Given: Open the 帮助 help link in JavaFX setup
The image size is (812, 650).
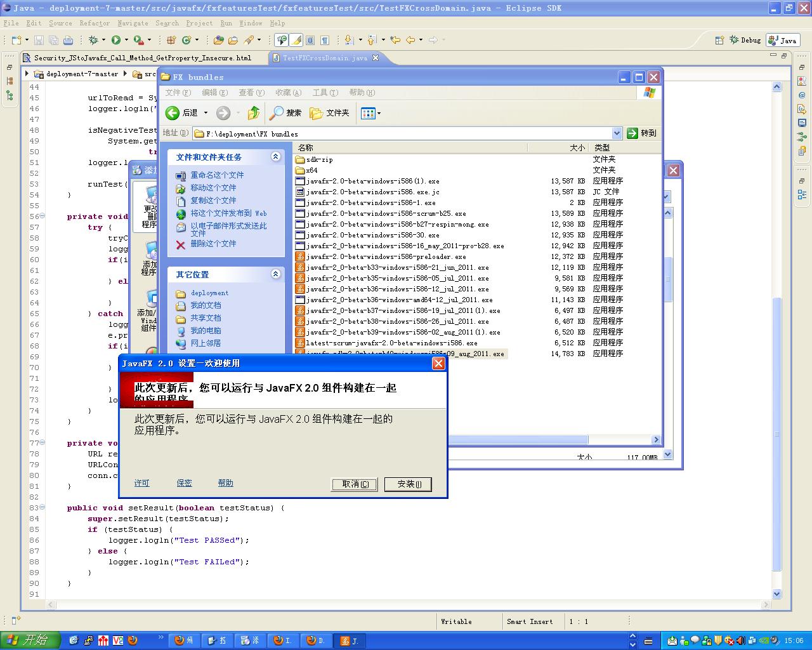Looking at the screenshot, I should (225, 483).
